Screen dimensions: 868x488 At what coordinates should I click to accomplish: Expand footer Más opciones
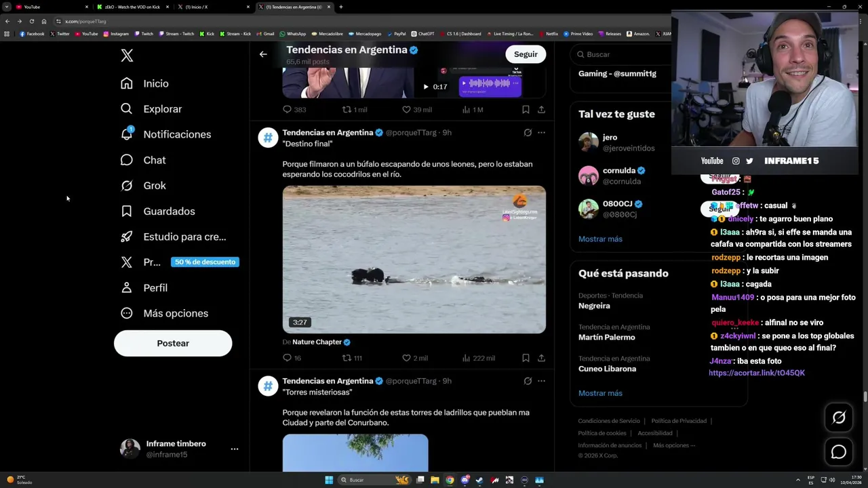coord(674,445)
